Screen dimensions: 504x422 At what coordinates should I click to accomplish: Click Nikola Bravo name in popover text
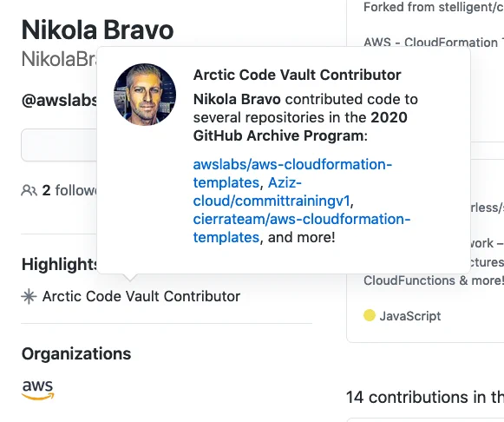tap(237, 99)
